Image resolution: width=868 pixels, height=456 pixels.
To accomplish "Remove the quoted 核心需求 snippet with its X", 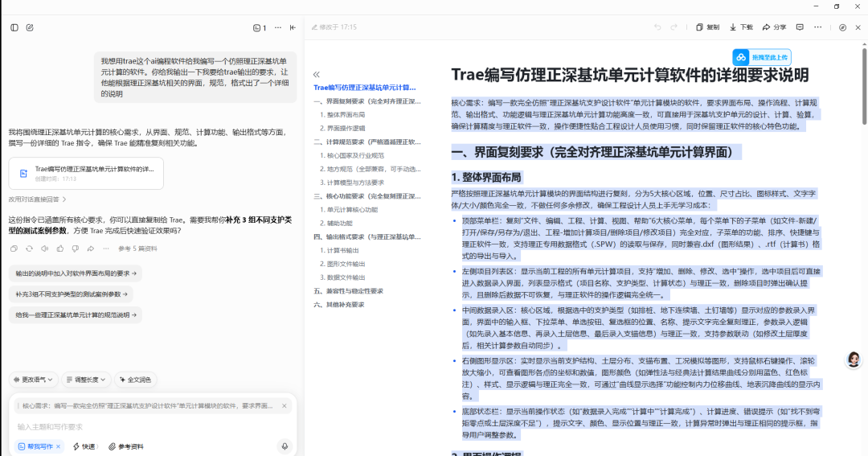I will coord(285,406).
